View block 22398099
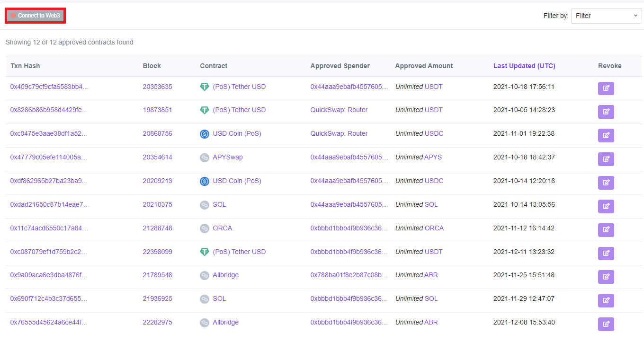Image resolution: width=644 pixels, height=342 pixels. coord(158,252)
